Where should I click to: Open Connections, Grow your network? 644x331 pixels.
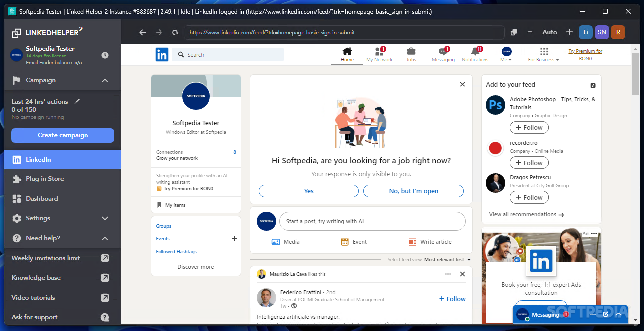point(196,155)
